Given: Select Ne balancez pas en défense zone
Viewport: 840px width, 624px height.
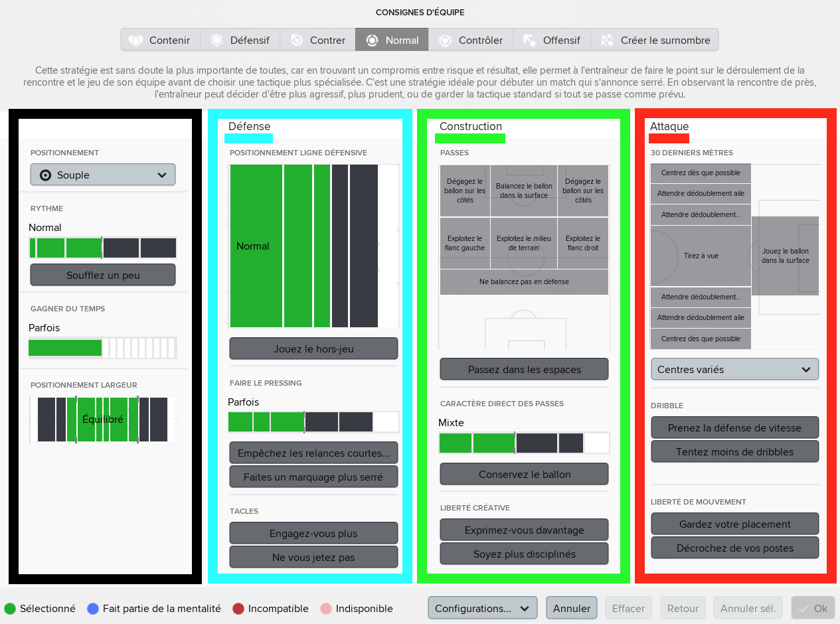Looking at the screenshot, I should click(x=524, y=281).
